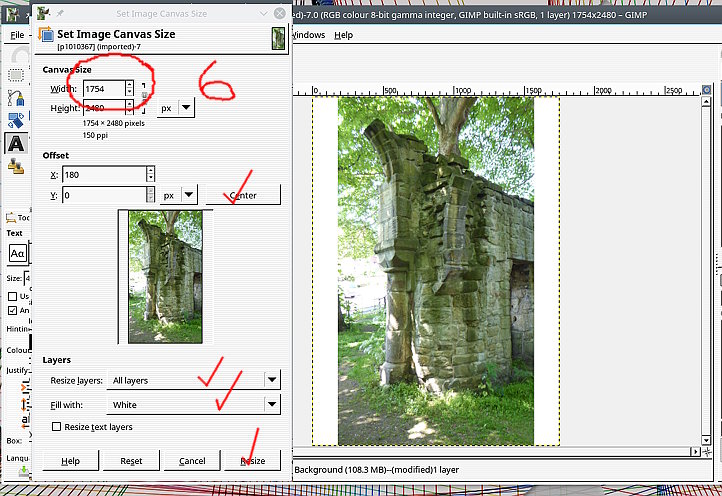722x496 pixels.
Task: Open the Fill with dropdown
Action: 271,405
